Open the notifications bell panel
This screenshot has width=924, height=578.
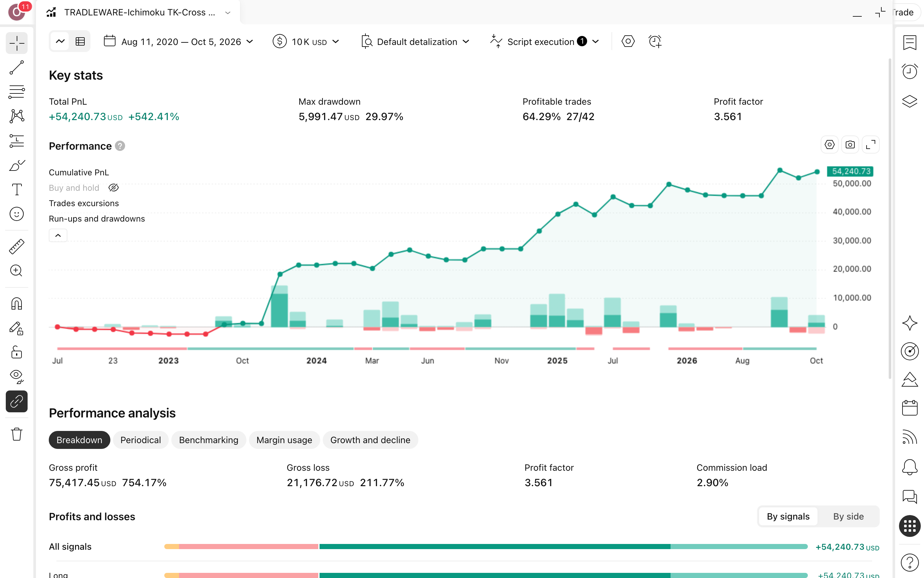(x=910, y=467)
